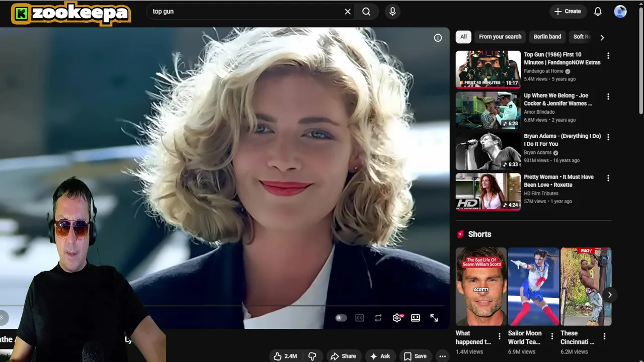Open options menu for Up Where We Belong
644x362 pixels.
pyautogui.click(x=608, y=97)
